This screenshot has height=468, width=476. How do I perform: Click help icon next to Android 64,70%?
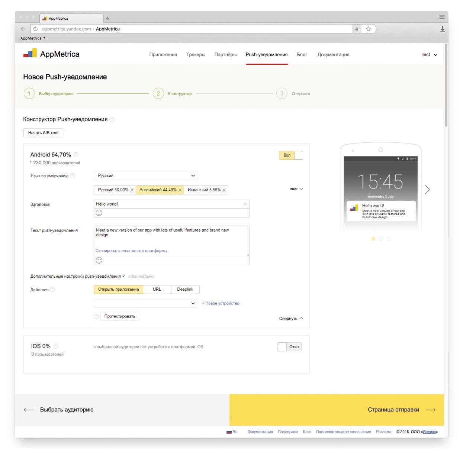click(x=76, y=155)
